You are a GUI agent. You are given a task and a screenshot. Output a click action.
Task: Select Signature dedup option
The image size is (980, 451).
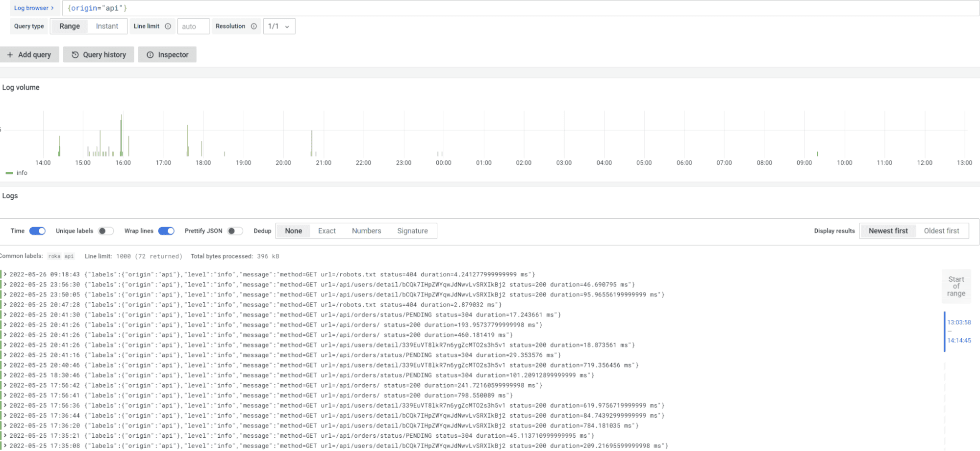(x=412, y=231)
